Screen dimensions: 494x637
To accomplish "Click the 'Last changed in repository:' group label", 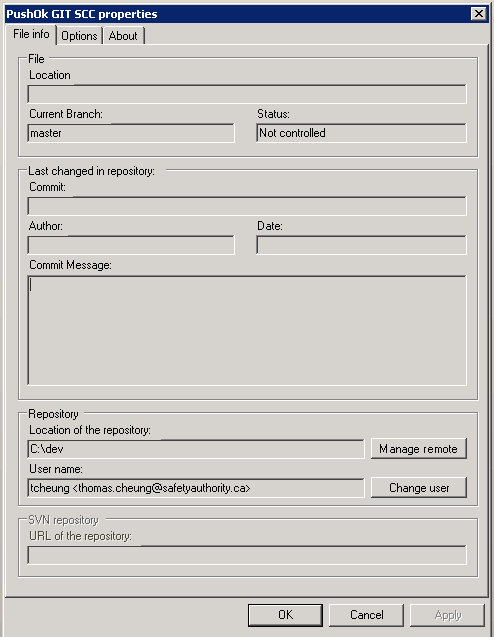I will tap(91, 171).
